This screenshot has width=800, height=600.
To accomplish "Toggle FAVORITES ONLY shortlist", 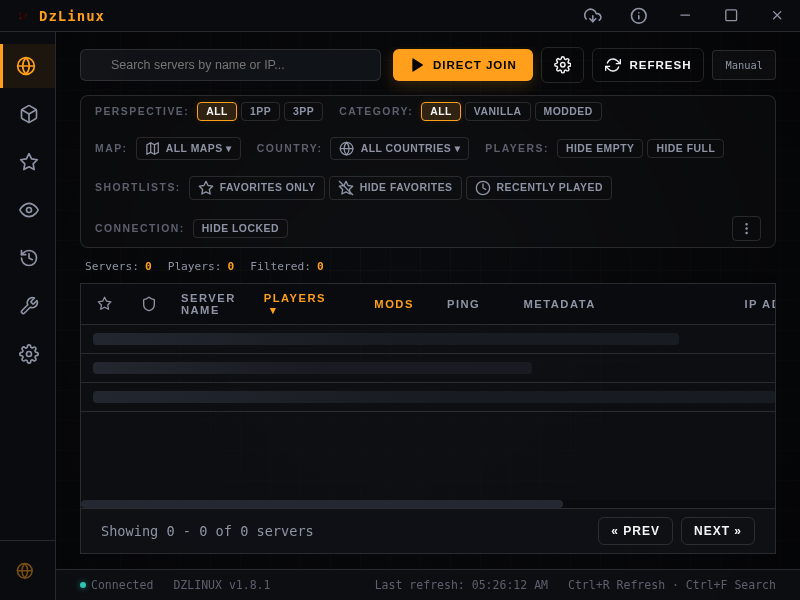I will (x=257, y=188).
